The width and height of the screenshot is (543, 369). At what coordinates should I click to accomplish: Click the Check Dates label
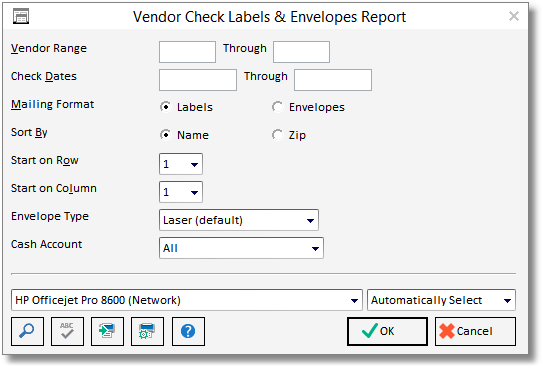44,76
